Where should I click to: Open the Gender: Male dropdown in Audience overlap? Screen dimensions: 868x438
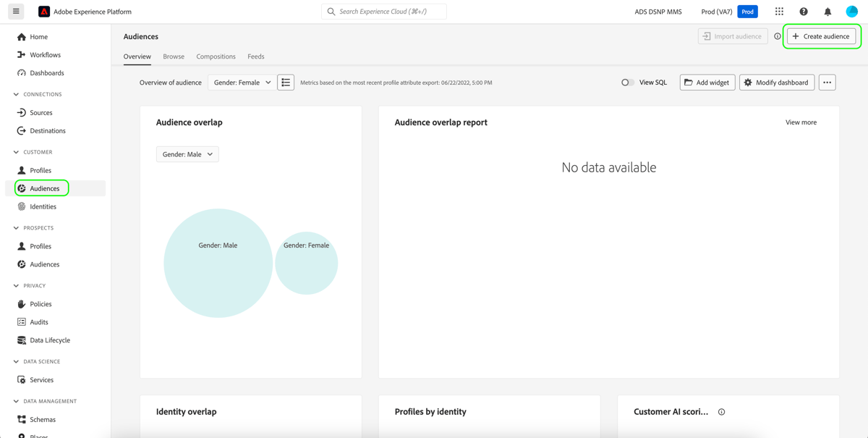187,154
